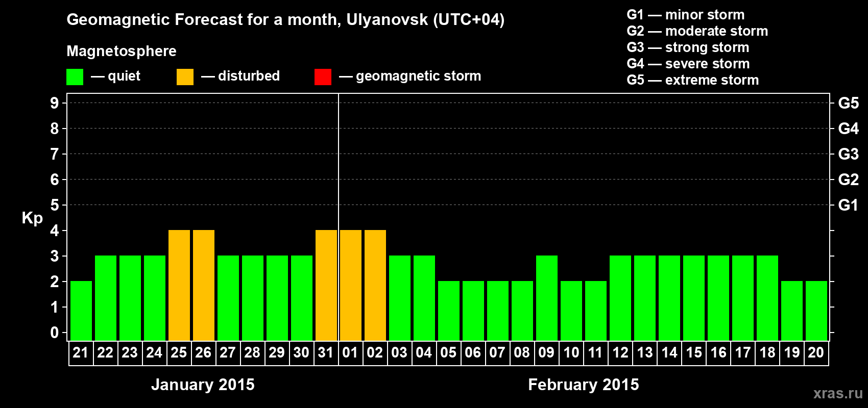
Task: Click the 'geomagnetic storm' legend label
Action: (x=419, y=76)
